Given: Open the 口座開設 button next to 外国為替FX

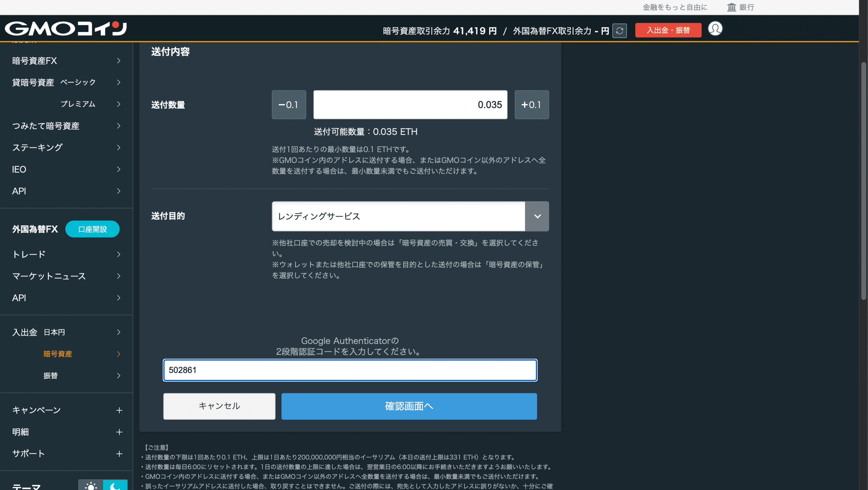Looking at the screenshot, I should (x=92, y=229).
